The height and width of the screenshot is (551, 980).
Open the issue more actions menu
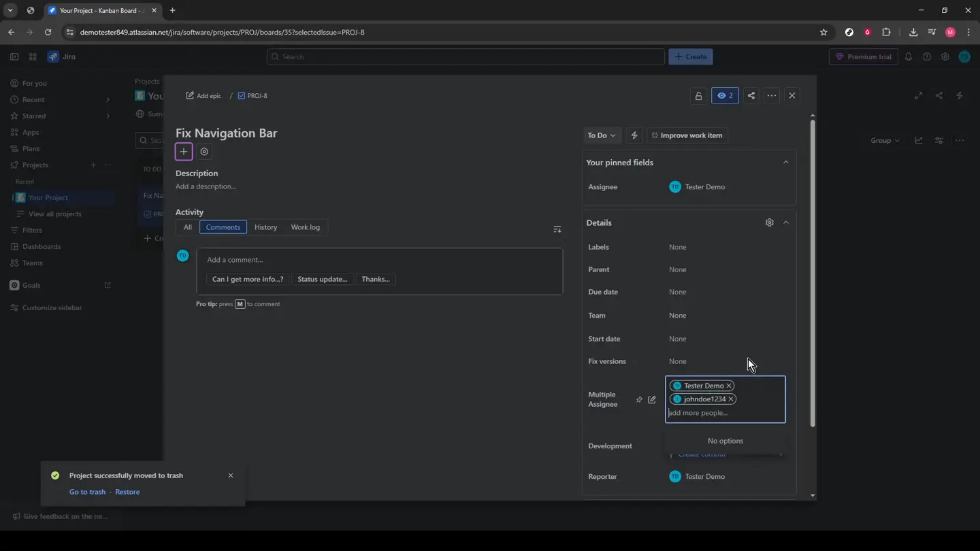point(772,96)
